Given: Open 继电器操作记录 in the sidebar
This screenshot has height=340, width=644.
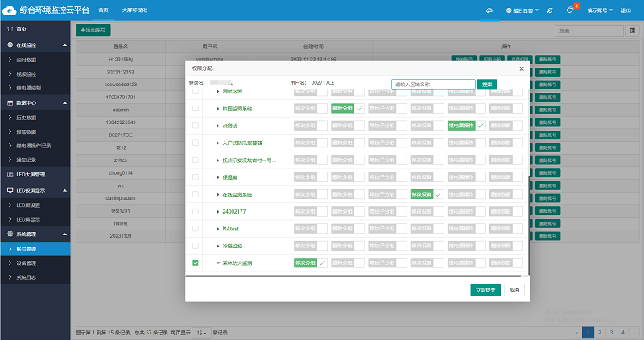Looking at the screenshot, I should (x=35, y=146).
